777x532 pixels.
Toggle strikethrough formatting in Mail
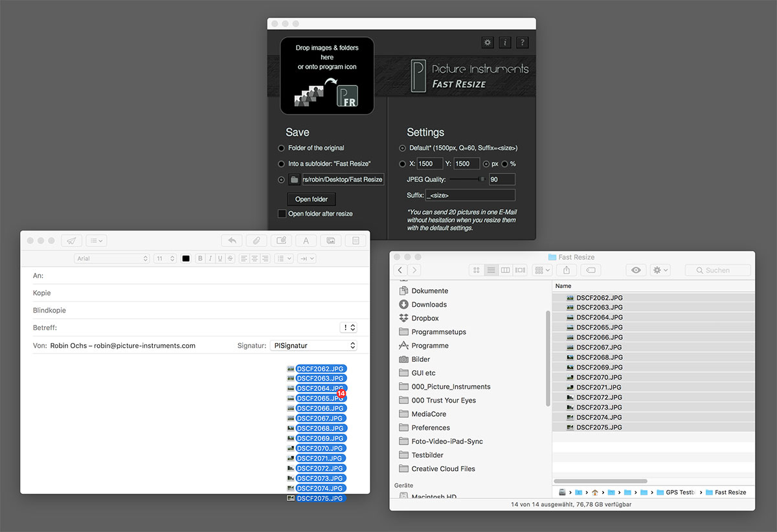231,258
